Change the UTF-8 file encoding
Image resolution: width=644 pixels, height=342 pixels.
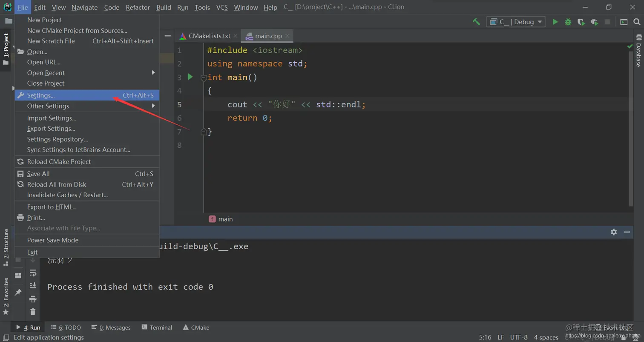click(x=519, y=338)
